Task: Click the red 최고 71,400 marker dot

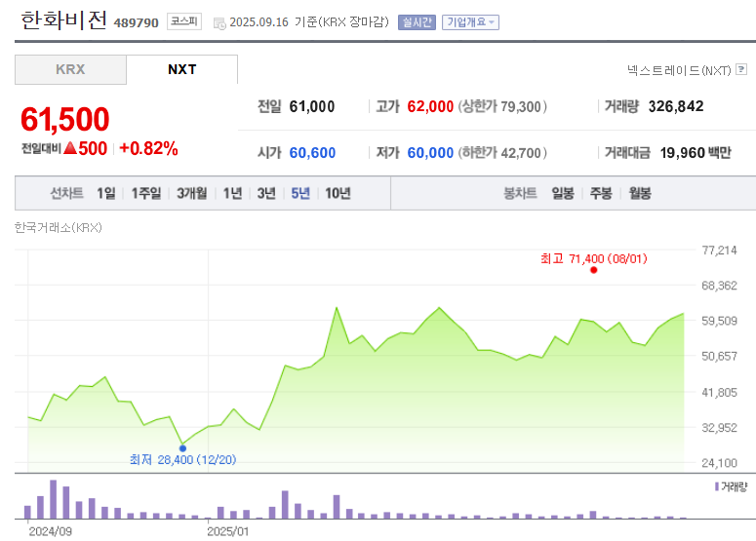Action: 593,270
